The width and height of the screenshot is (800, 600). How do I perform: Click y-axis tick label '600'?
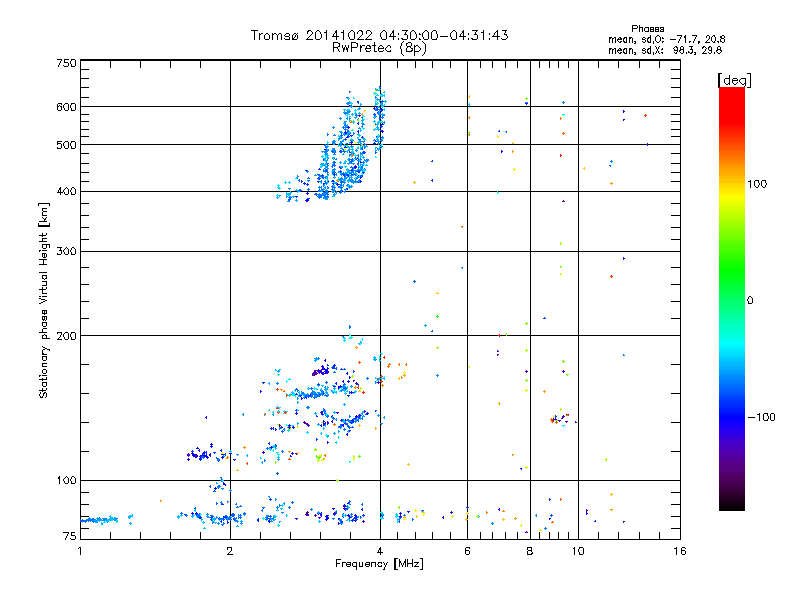[x=66, y=107]
